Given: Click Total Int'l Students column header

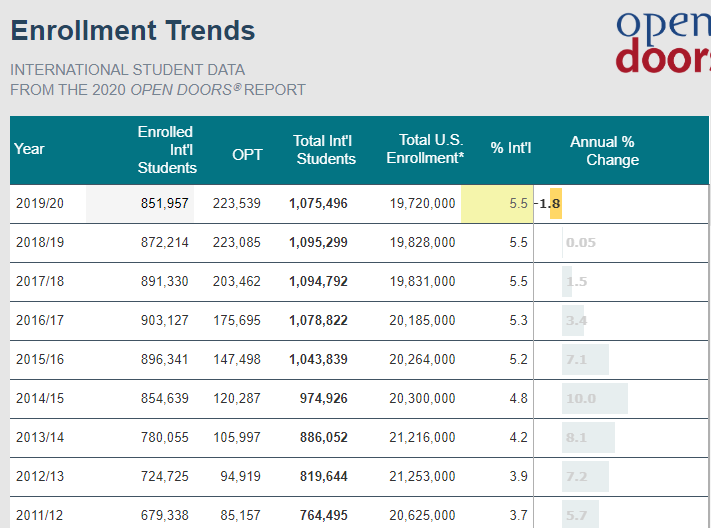Looking at the screenshot, I should [325, 149].
